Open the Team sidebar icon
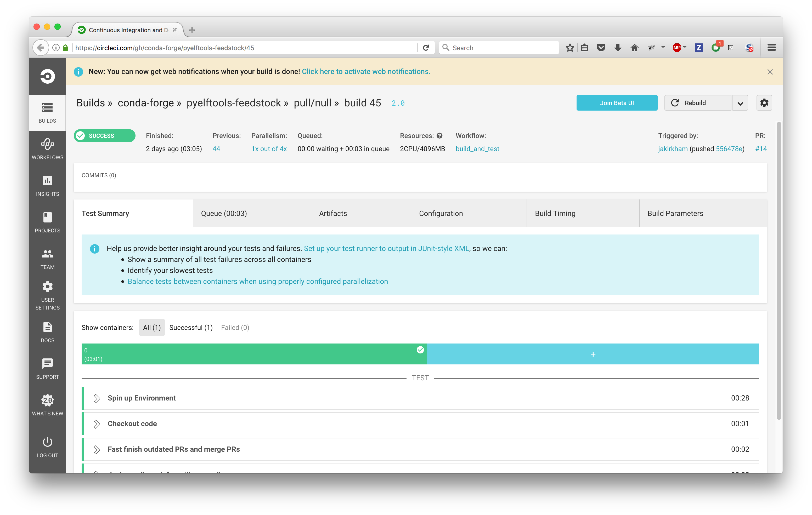Image resolution: width=812 pixels, height=515 pixels. pos(47,254)
